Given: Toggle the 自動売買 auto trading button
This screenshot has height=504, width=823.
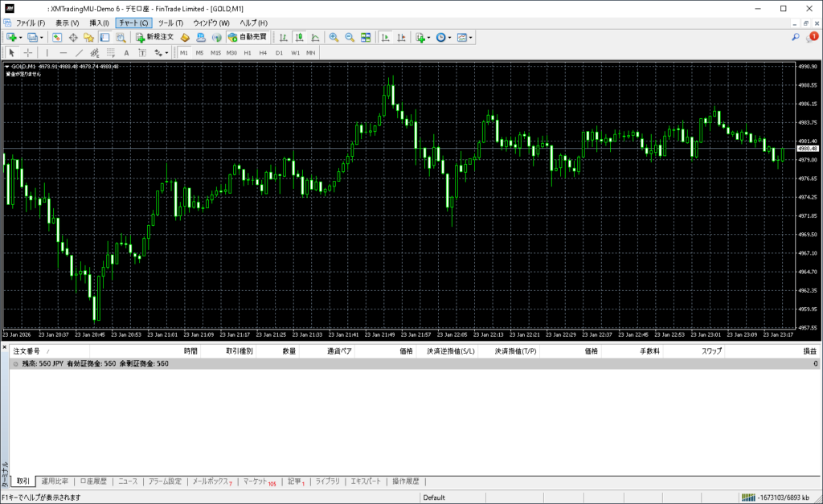Looking at the screenshot, I should point(248,38).
